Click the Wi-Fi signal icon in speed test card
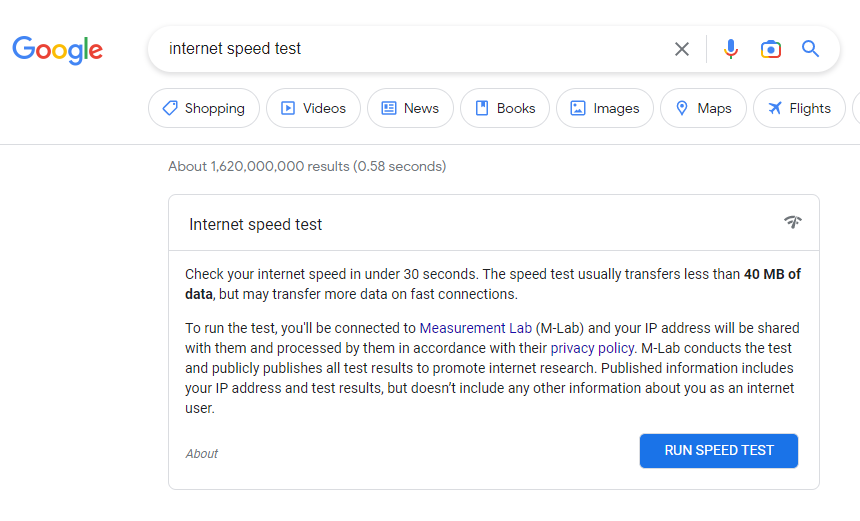 pyautogui.click(x=793, y=222)
